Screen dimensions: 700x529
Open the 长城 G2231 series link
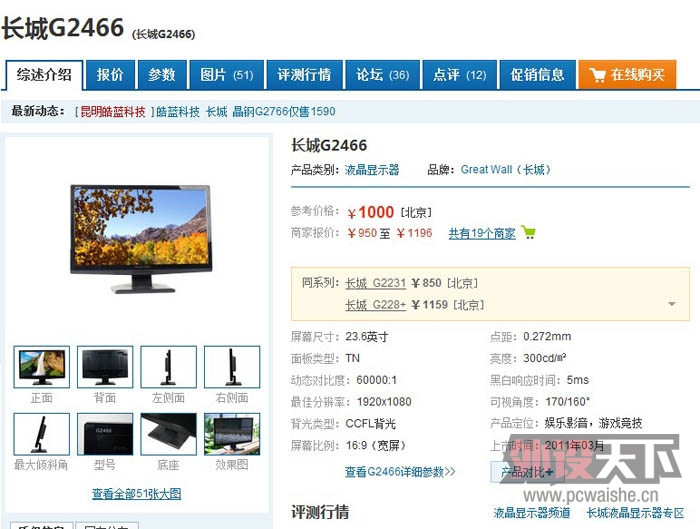[375, 283]
